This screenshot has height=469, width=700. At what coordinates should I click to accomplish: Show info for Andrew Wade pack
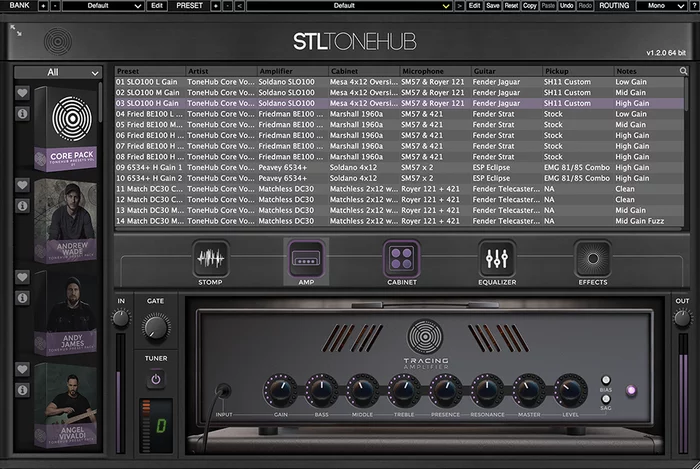[x=22, y=206]
